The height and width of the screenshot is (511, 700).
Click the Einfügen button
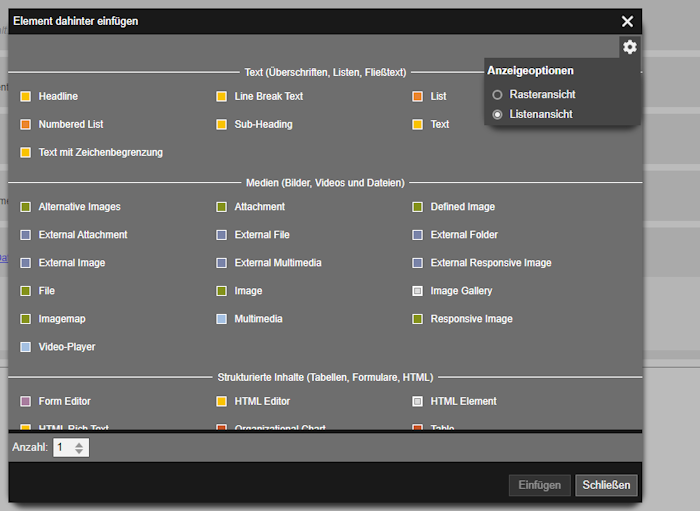pyautogui.click(x=540, y=485)
